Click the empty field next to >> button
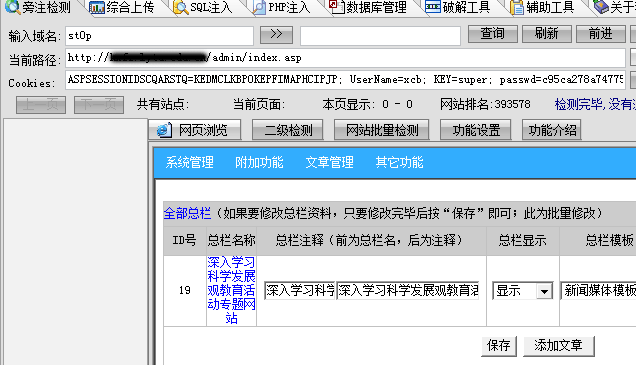 pyautogui.click(x=380, y=36)
